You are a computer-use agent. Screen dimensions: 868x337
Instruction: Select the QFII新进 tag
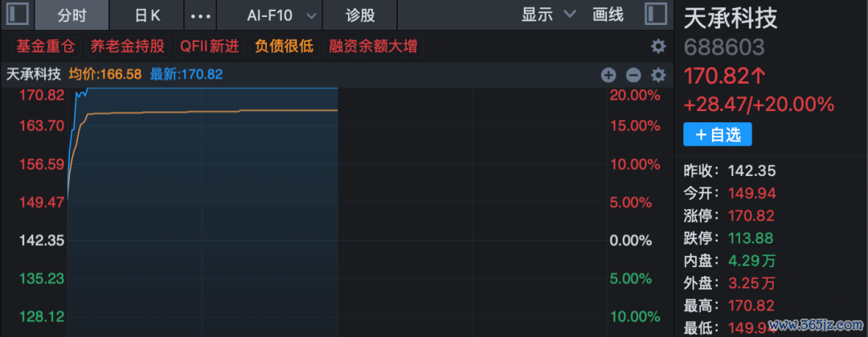pos(210,47)
